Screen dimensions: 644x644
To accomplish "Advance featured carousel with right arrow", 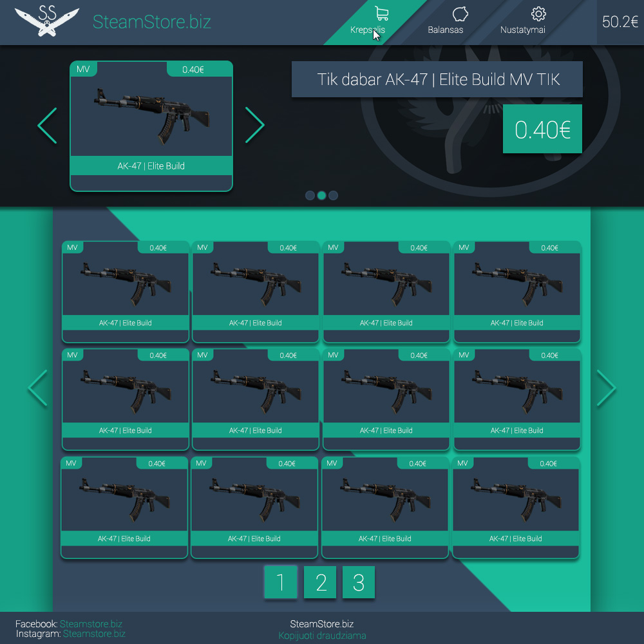I will click(x=255, y=126).
